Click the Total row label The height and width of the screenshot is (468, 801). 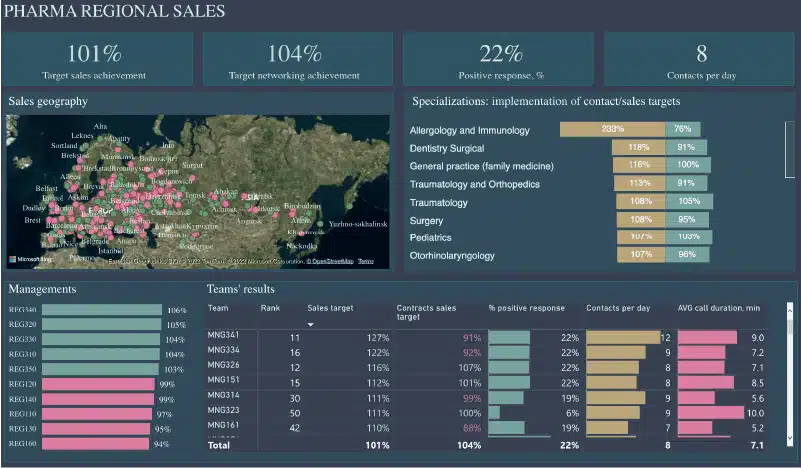pos(219,445)
